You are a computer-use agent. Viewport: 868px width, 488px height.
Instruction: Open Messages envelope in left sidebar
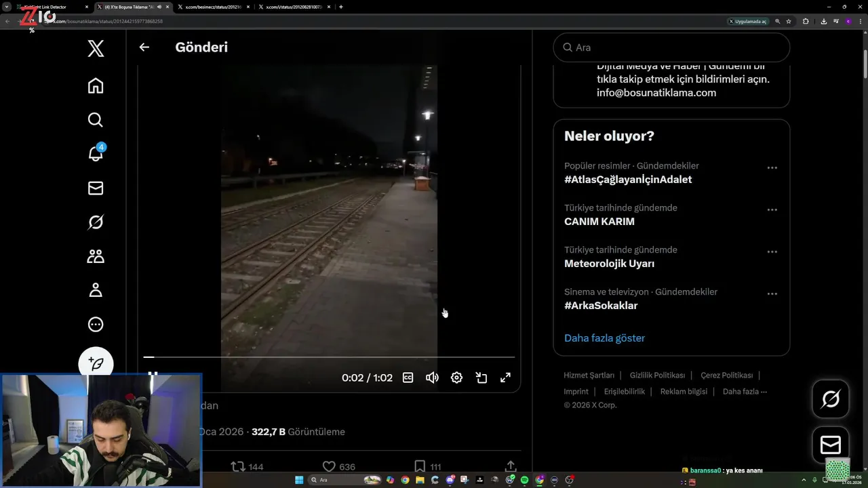click(96, 188)
